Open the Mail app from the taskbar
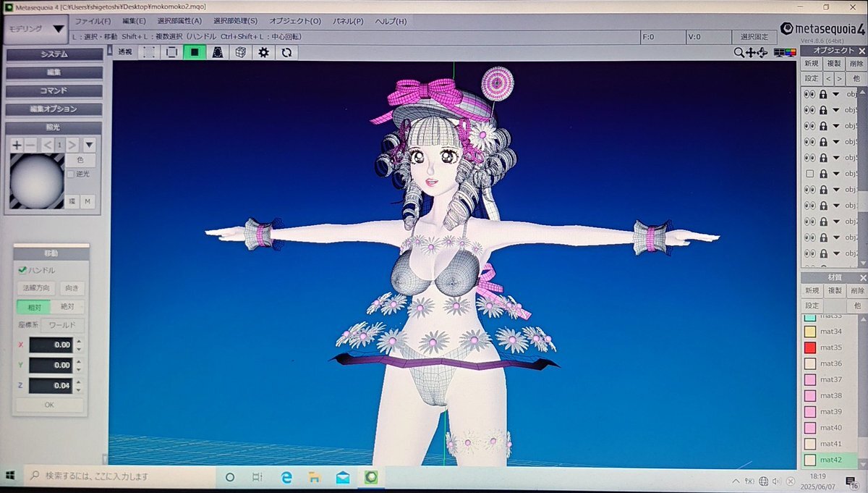Image resolution: width=868 pixels, height=493 pixels. 343,477
